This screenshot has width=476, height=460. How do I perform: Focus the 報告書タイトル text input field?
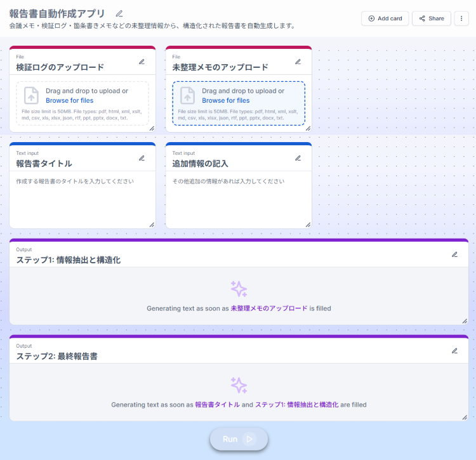click(82, 198)
